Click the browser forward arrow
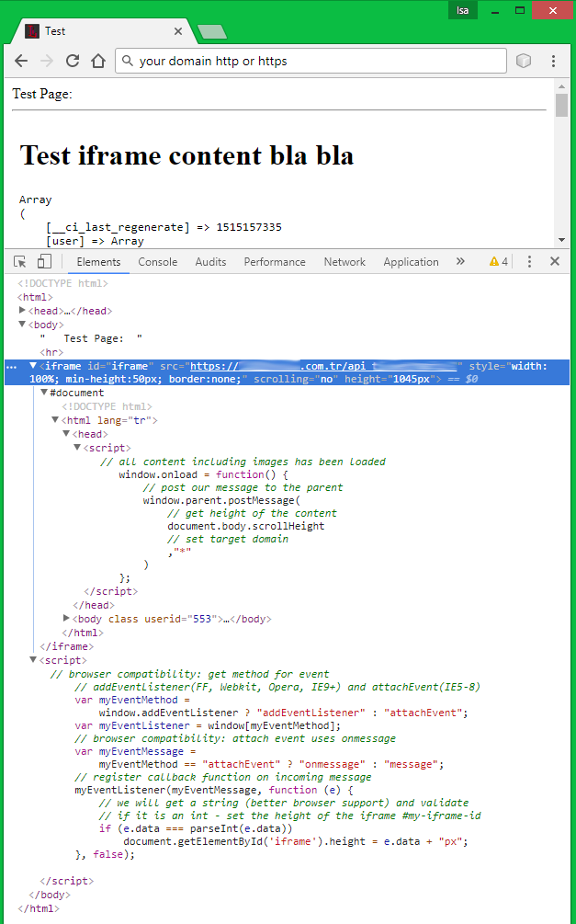The image size is (576, 924). 47,61
